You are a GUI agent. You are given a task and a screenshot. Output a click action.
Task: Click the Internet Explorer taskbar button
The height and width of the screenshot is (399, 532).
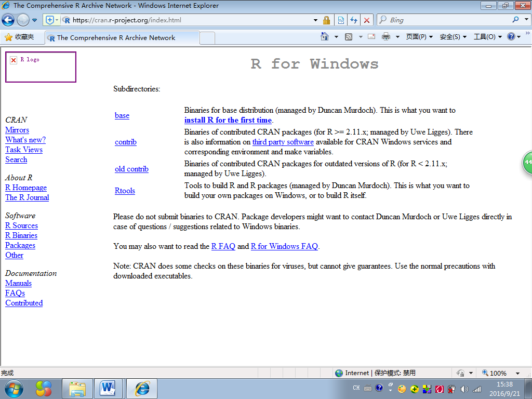142,389
